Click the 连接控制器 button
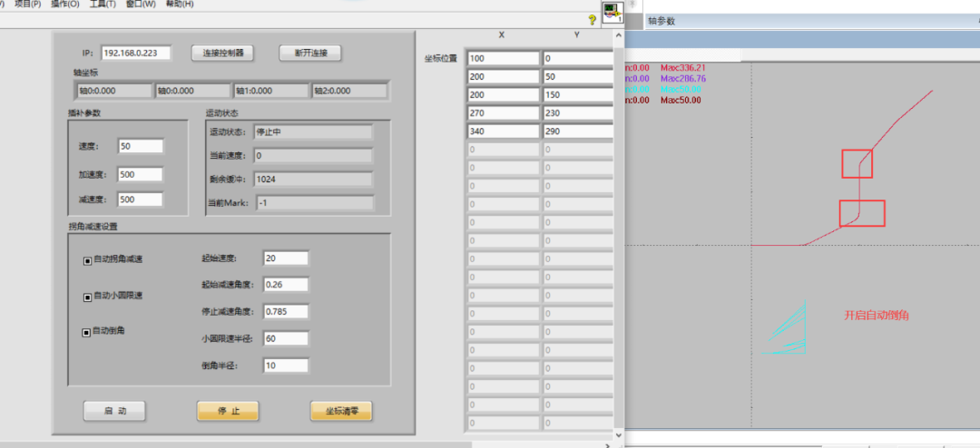 tap(222, 54)
